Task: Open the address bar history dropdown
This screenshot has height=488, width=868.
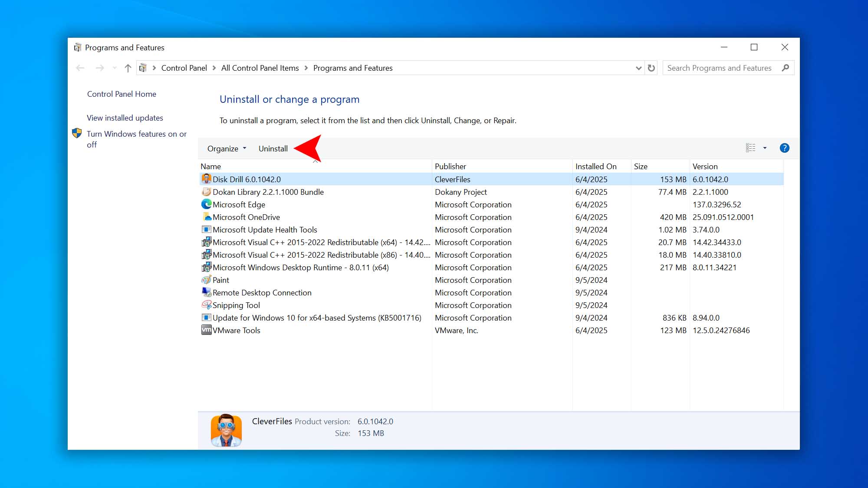Action: tap(638, 68)
